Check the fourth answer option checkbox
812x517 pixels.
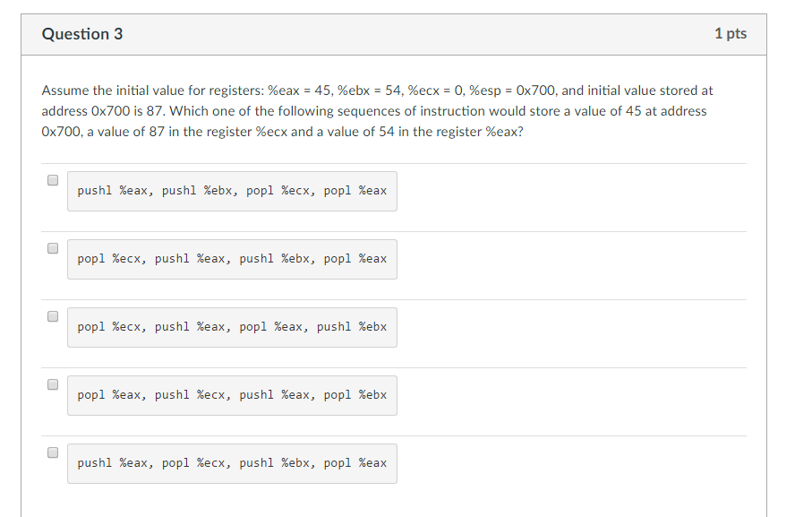click(x=53, y=384)
